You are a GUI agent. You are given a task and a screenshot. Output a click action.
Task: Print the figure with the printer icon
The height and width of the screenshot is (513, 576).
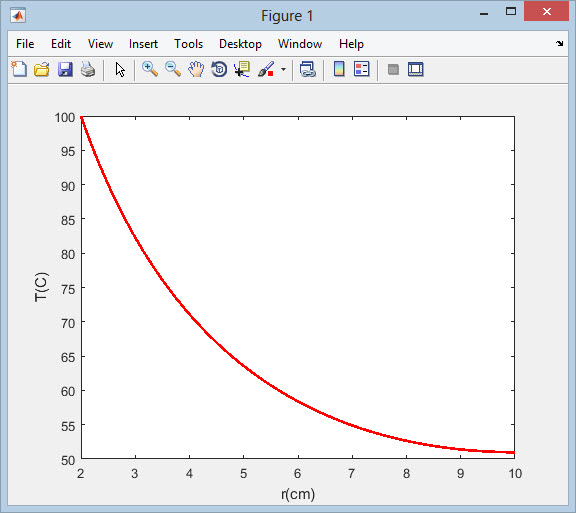(88, 69)
